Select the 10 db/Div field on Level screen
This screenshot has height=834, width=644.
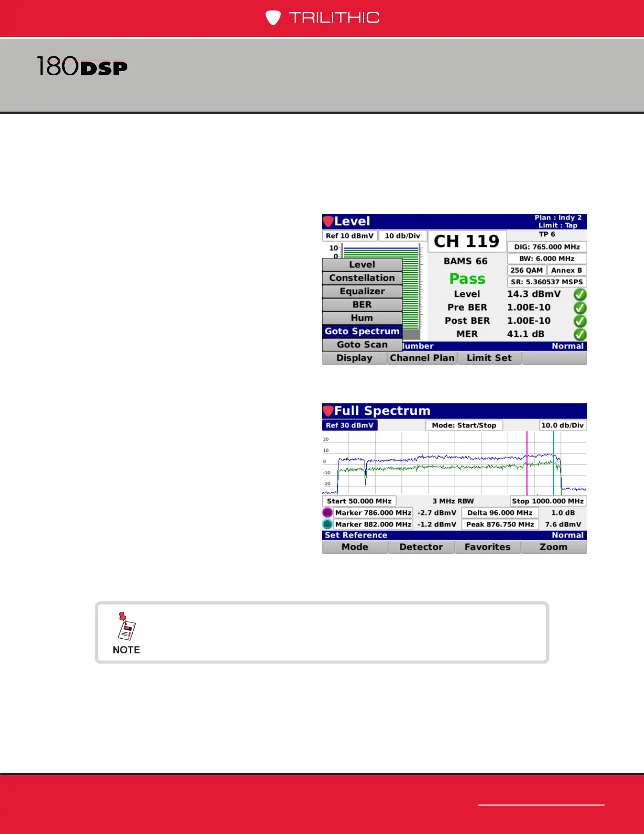[x=402, y=236]
